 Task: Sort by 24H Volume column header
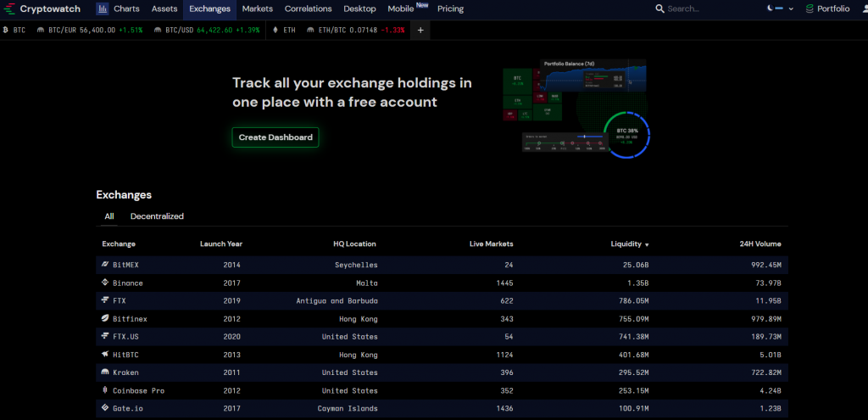click(x=760, y=244)
